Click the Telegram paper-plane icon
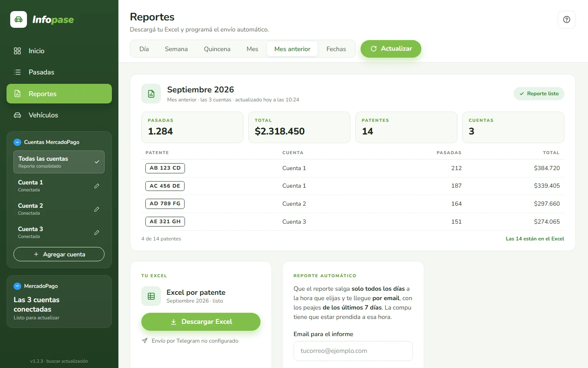 [x=145, y=341]
